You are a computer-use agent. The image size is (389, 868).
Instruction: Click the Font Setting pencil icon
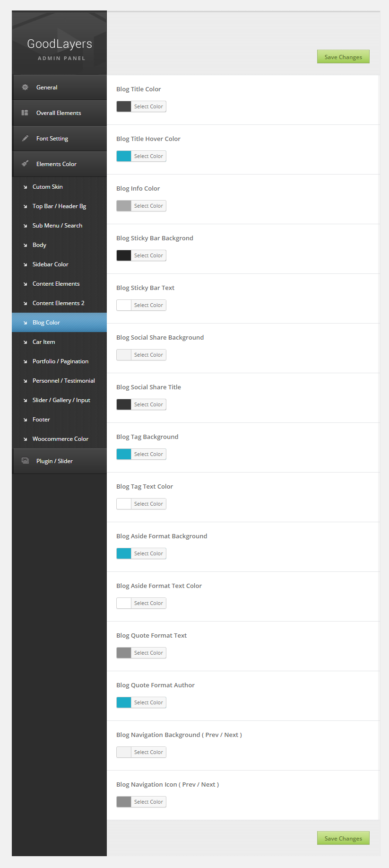pyautogui.click(x=25, y=139)
